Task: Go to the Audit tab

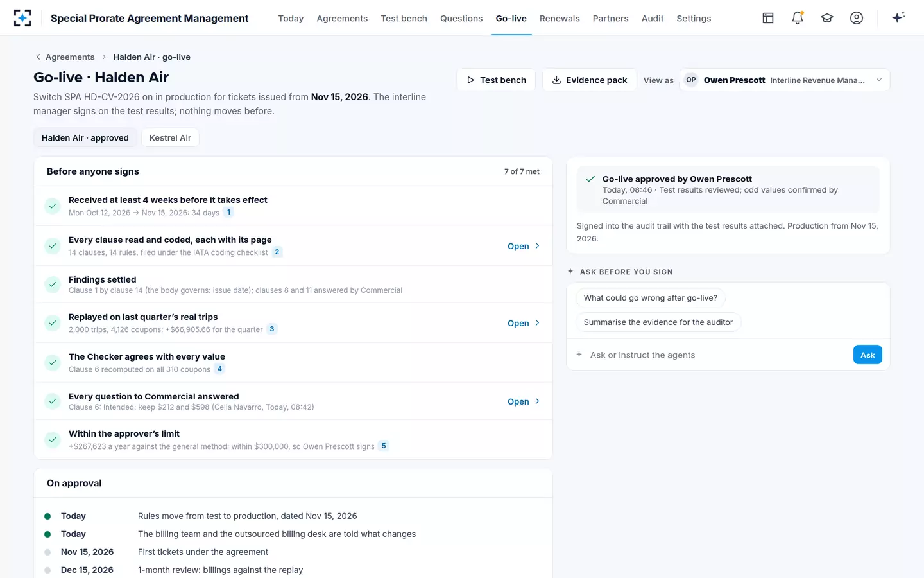Action: pos(653,18)
